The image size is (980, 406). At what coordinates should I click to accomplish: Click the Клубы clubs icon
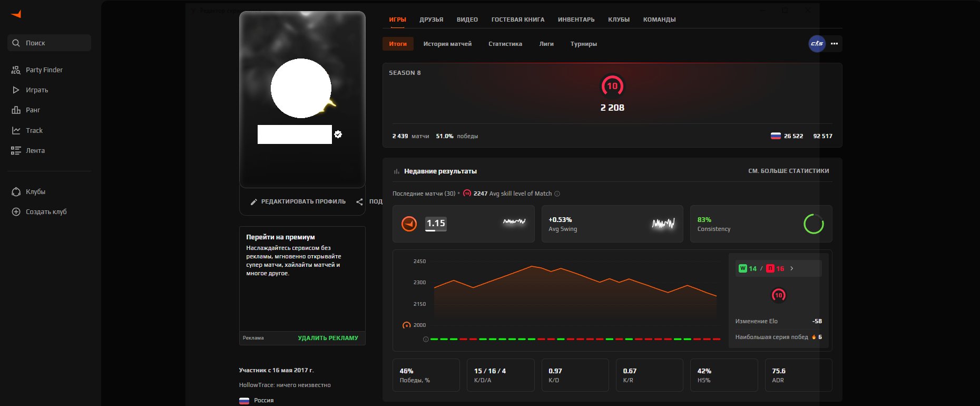point(16,192)
